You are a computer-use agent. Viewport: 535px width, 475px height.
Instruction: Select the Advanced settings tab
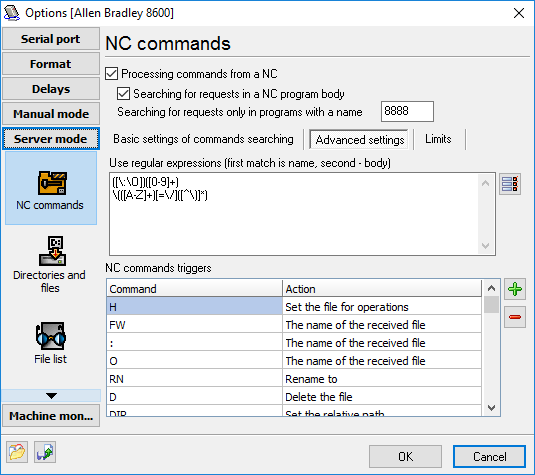click(360, 140)
